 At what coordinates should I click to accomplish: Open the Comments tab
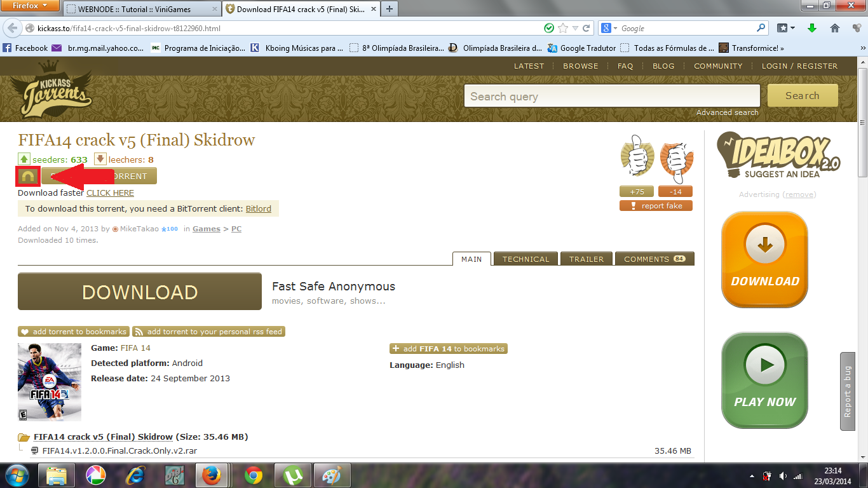point(654,259)
